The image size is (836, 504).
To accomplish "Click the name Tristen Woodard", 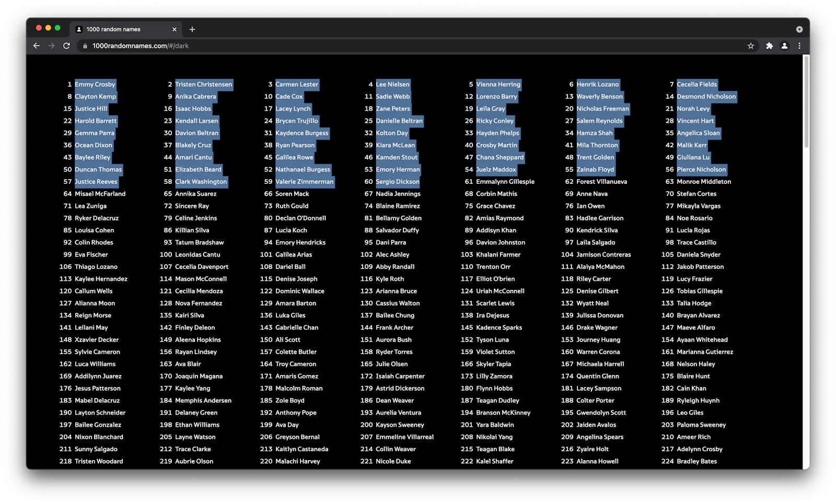I will point(99,462).
